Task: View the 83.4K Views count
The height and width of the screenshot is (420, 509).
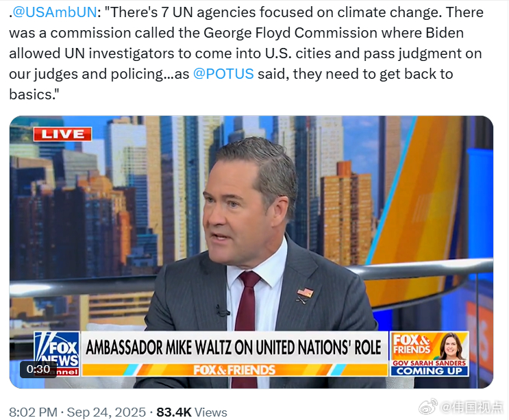Action: (x=192, y=412)
